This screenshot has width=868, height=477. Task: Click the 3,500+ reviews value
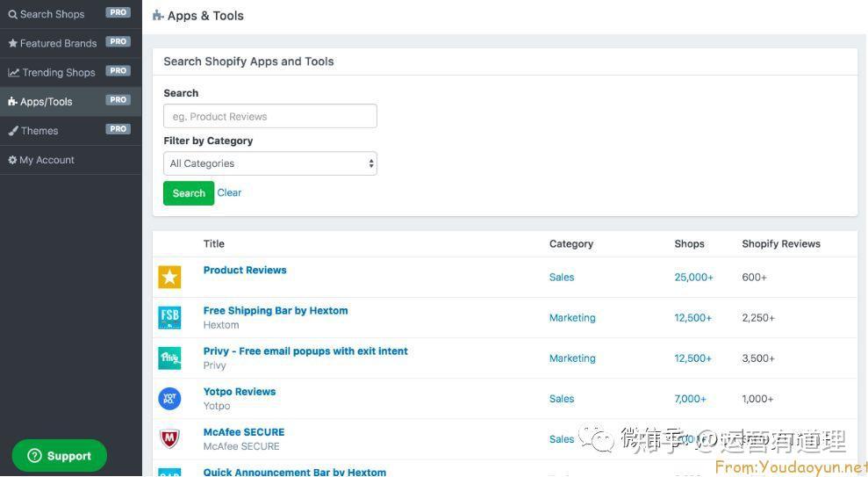pyautogui.click(x=758, y=358)
